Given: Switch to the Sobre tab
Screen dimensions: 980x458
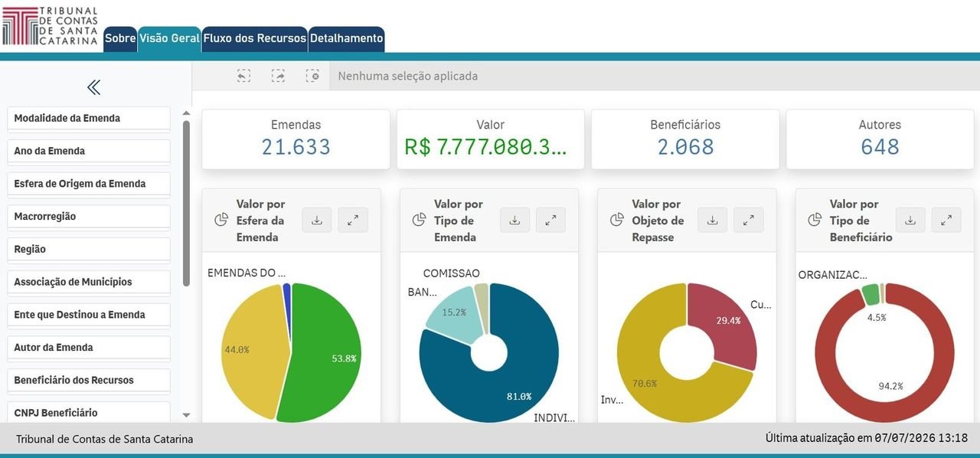Looking at the screenshot, I should [120, 38].
